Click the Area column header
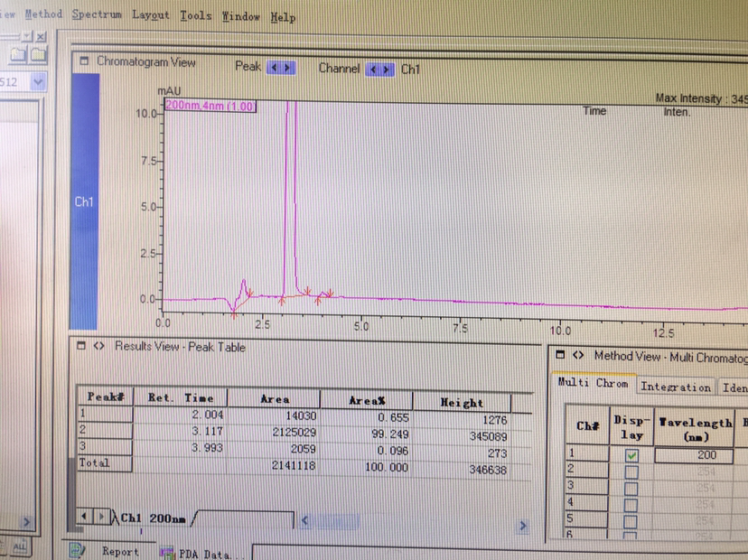Viewport: 748px width, 560px height. point(274,399)
